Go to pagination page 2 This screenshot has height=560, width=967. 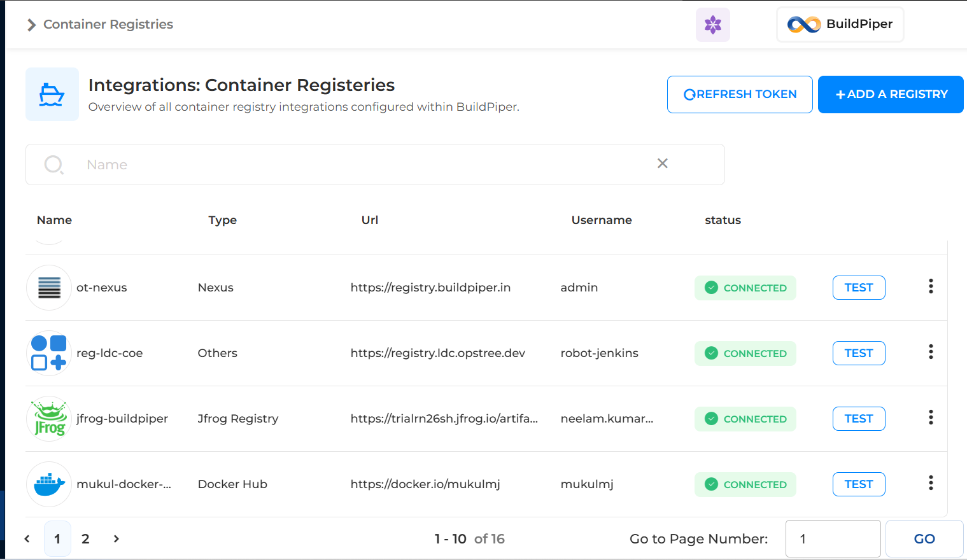[85, 539]
